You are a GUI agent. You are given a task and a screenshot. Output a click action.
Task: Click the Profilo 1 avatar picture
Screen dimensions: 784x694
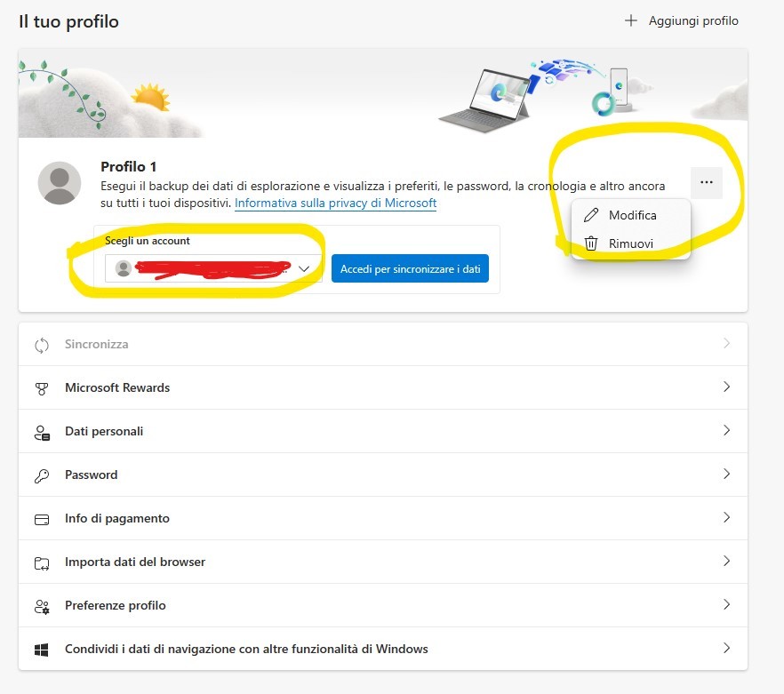[x=60, y=183]
